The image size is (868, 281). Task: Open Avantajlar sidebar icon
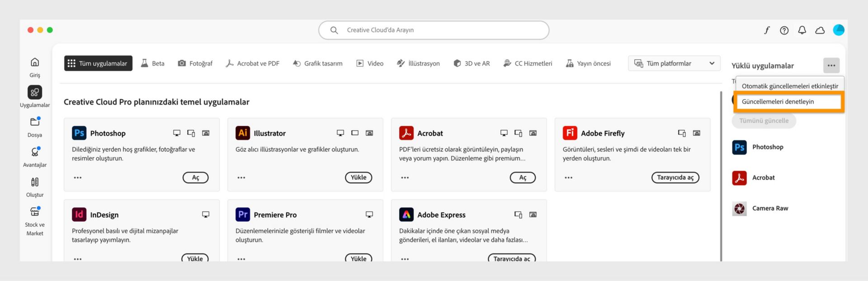tap(35, 152)
